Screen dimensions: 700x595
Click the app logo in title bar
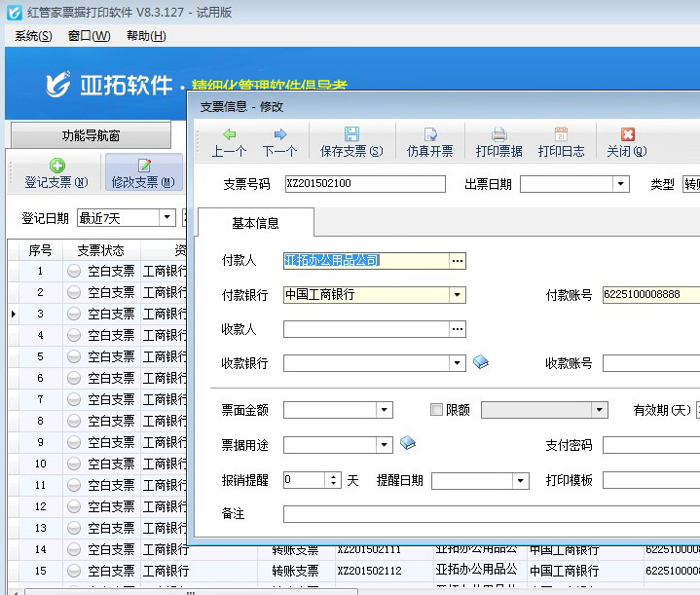[x=15, y=12]
